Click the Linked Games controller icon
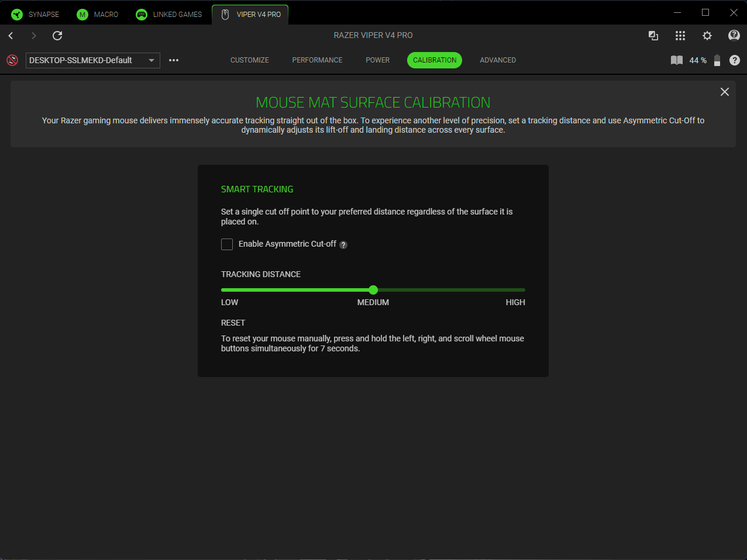The width and height of the screenshot is (747, 560). pos(142,15)
